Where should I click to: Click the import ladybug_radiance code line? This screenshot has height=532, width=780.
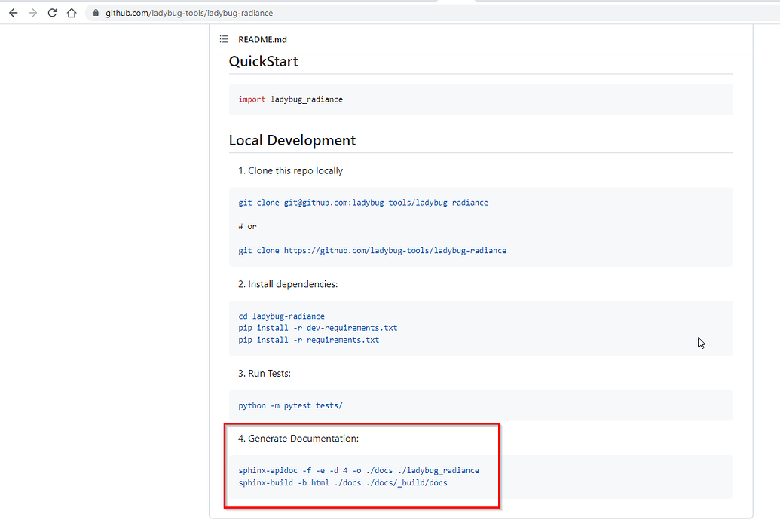click(290, 99)
